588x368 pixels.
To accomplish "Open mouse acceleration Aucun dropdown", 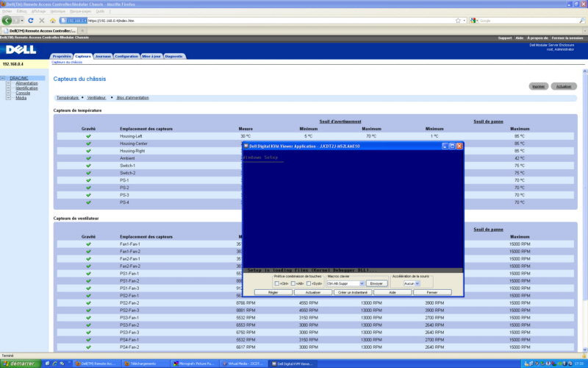I will pos(417,283).
